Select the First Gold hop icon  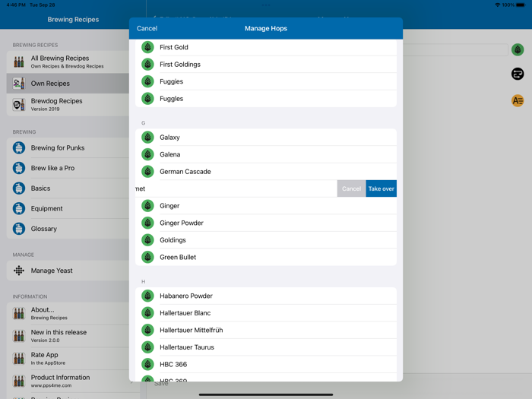pyautogui.click(x=147, y=47)
